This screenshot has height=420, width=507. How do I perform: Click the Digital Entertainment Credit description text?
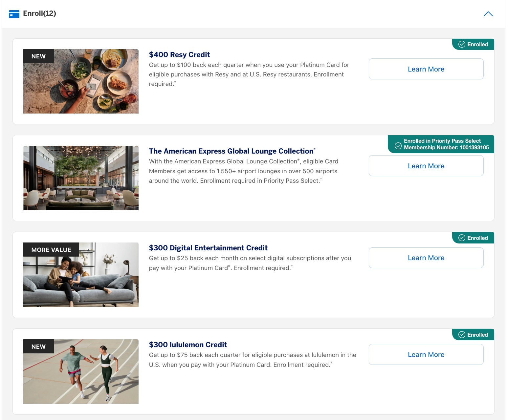click(250, 263)
